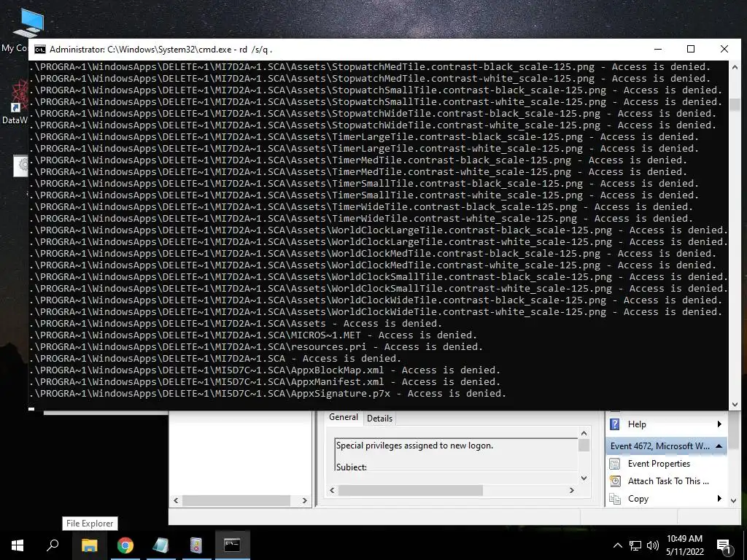
Task: Collapse the Event 4672 actions section
Action: click(x=719, y=446)
